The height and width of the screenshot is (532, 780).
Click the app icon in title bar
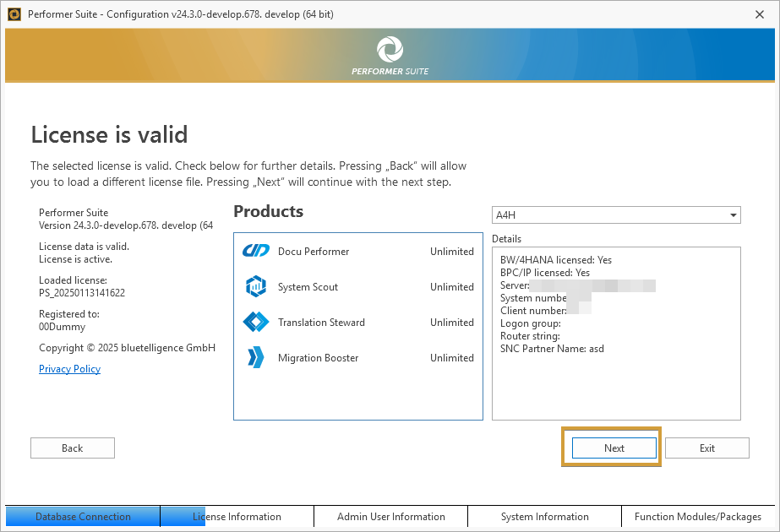pyautogui.click(x=14, y=14)
